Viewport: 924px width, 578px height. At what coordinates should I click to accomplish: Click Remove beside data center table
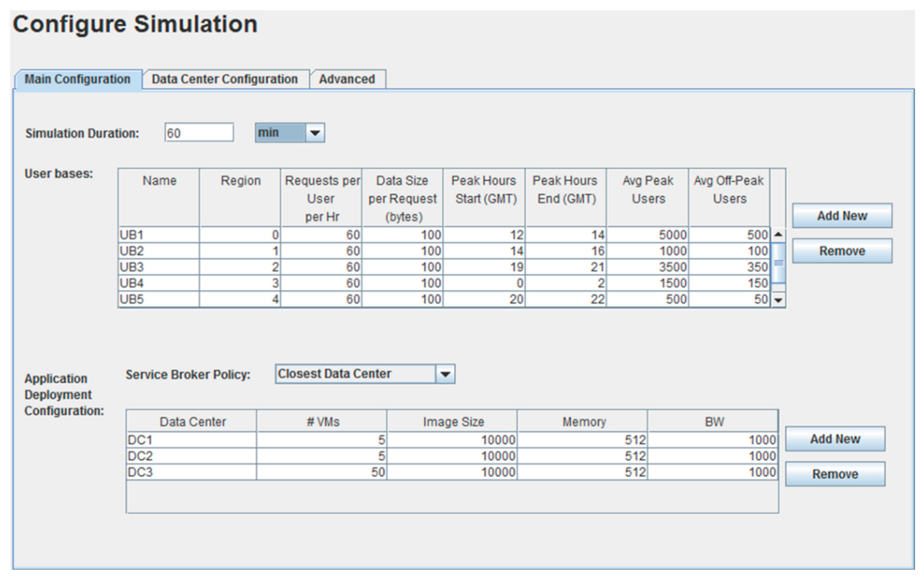point(835,474)
